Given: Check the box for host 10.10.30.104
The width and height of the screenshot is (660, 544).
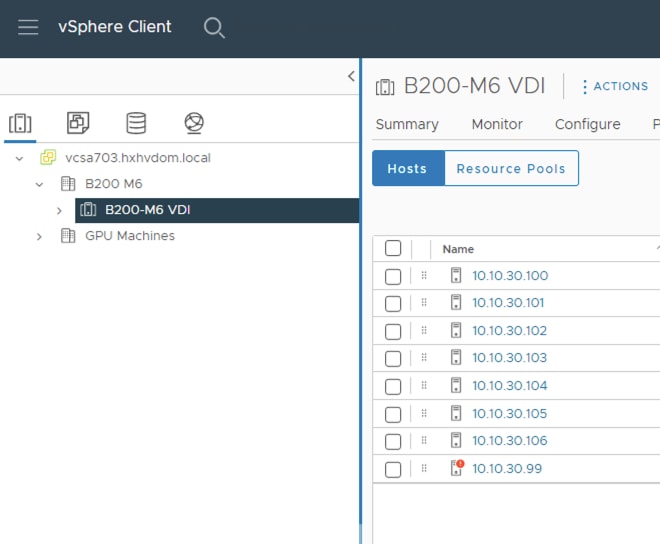Looking at the screenshot, I should point(393,387).
